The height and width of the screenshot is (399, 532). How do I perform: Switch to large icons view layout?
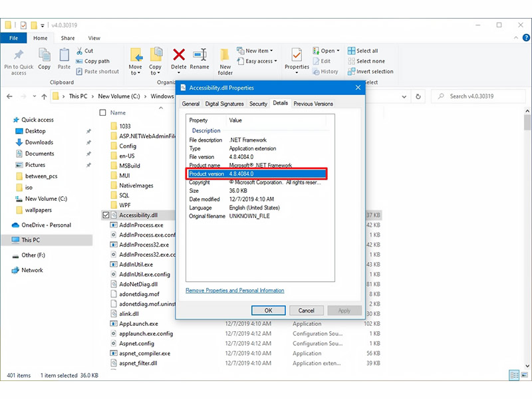pyautogui.click(x=525, y=375)
